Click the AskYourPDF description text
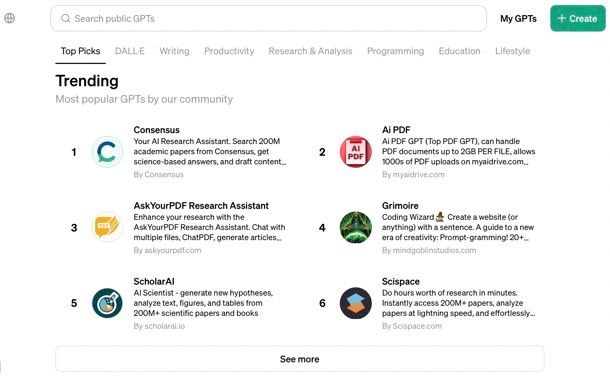 click(x=209, y=227)
